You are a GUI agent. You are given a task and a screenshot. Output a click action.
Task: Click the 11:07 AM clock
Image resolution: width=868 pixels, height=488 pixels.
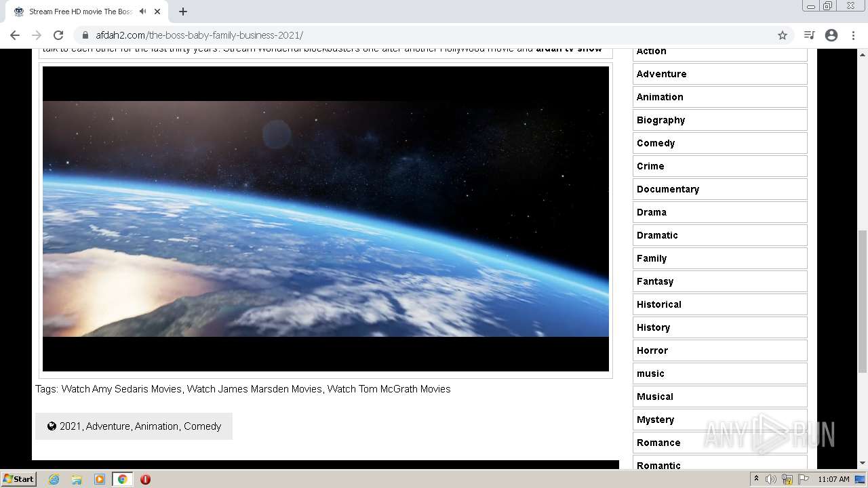point(833,479)
